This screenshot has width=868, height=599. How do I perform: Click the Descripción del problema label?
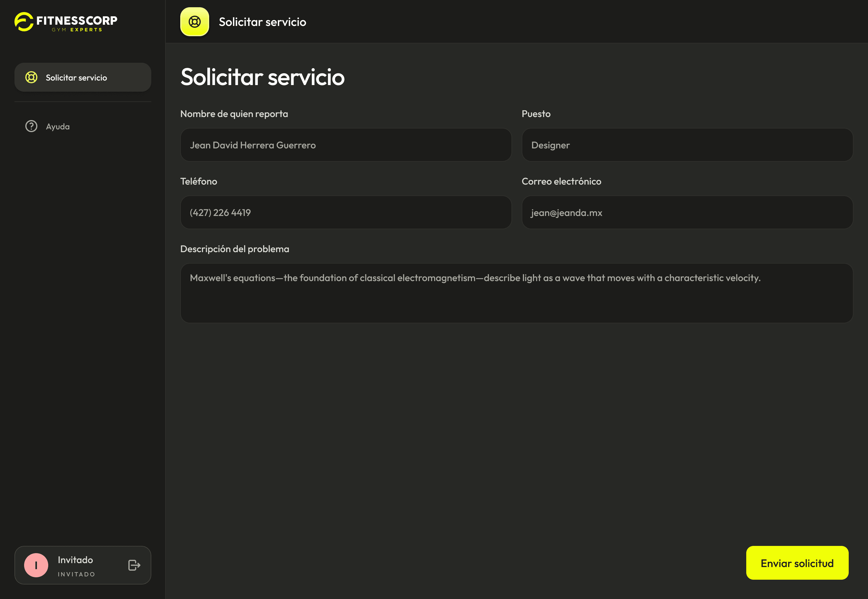click(x=235, y=249)
